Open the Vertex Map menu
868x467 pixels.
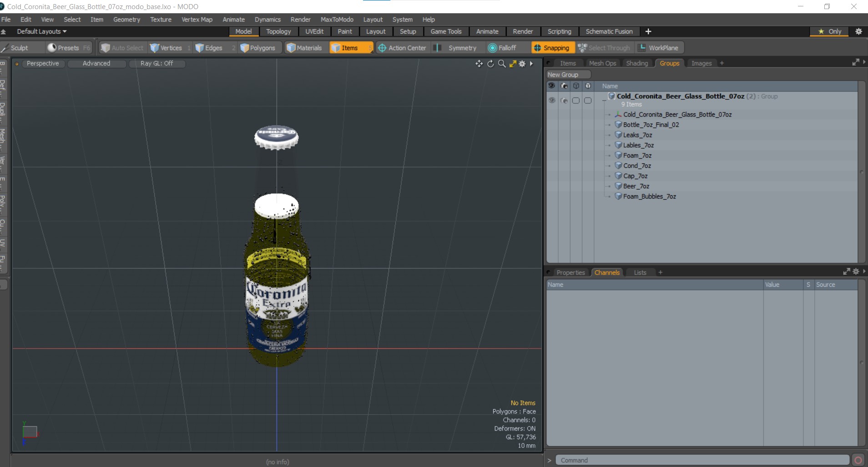197,20
